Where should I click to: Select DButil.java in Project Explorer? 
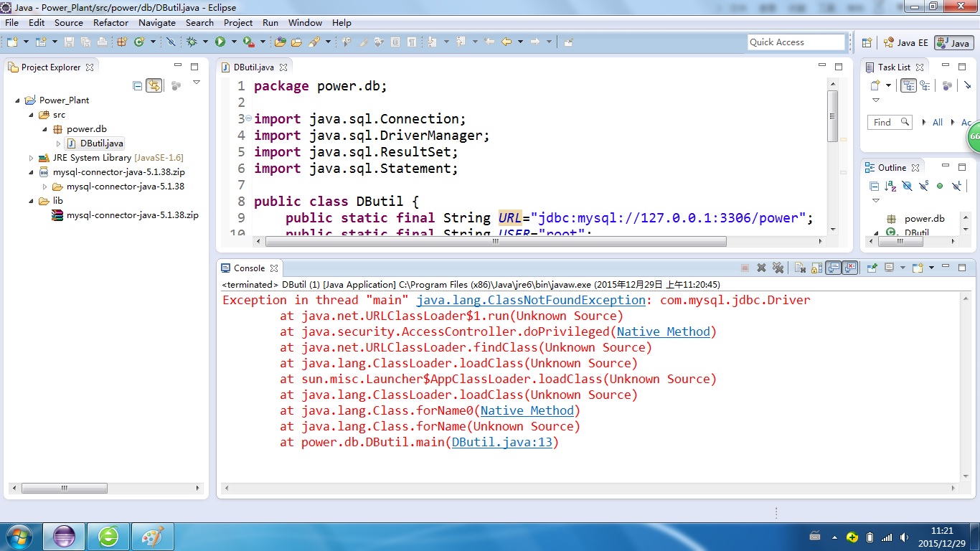(x=95, y=143)
